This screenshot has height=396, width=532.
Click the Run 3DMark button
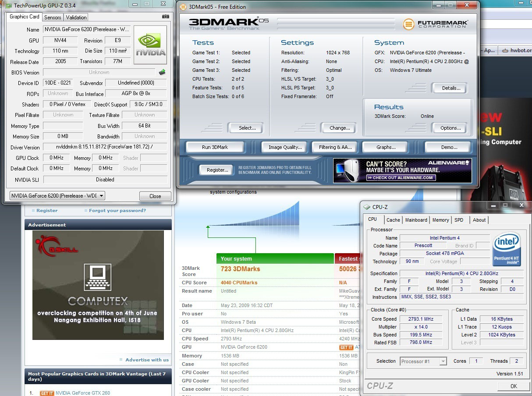point(215,147)
